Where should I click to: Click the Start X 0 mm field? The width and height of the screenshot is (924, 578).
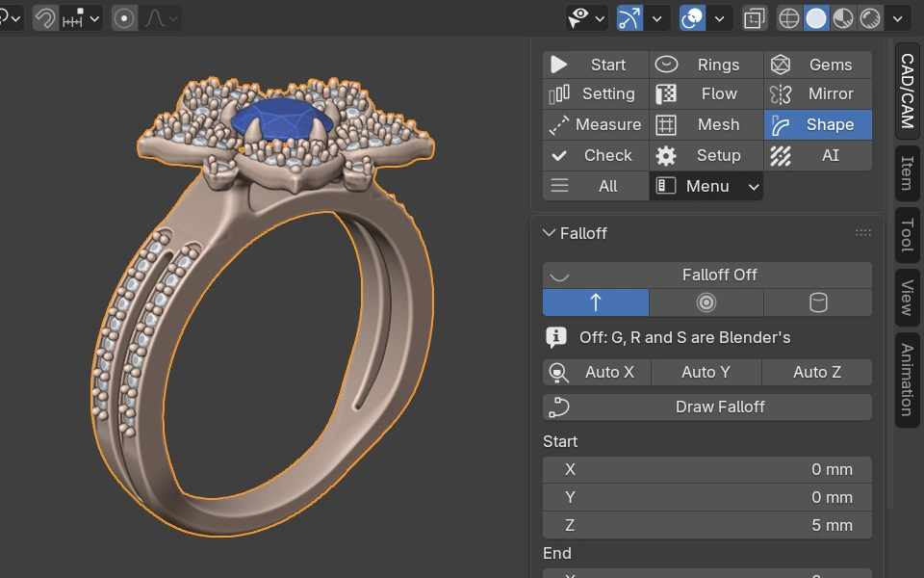coord(707,469)
